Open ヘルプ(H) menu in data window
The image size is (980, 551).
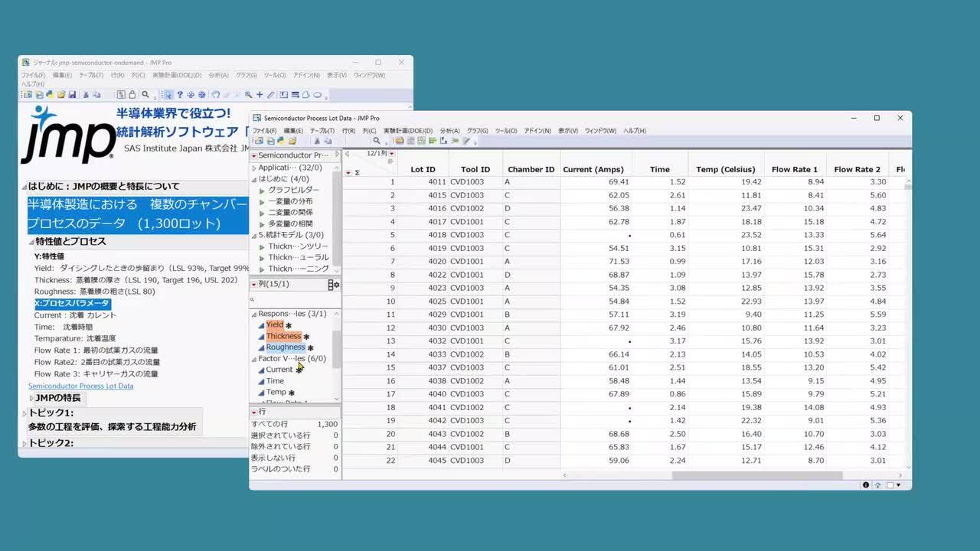(635, 131)
